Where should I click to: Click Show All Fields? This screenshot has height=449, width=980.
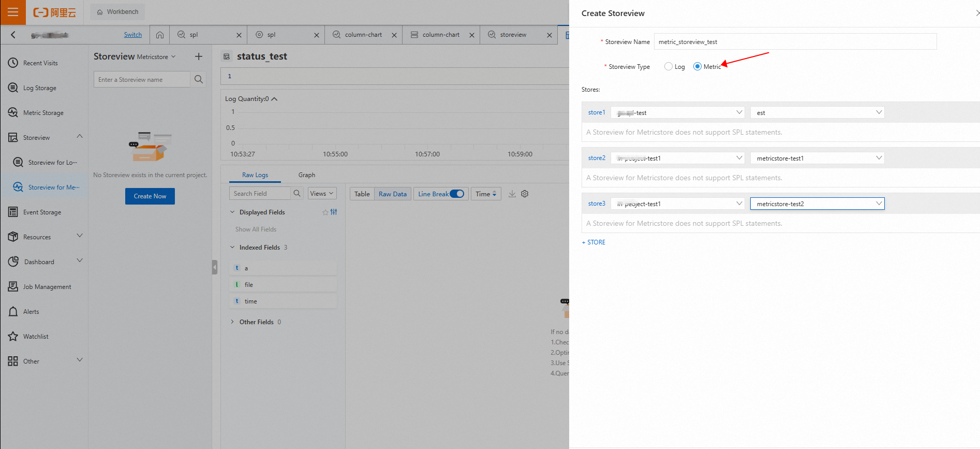256,229
